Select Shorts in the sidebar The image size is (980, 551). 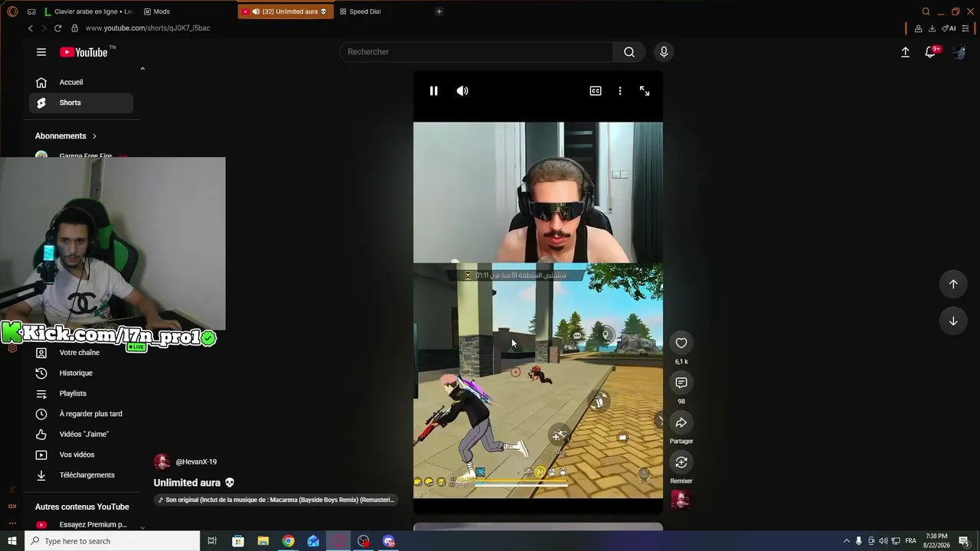(81, 103)
